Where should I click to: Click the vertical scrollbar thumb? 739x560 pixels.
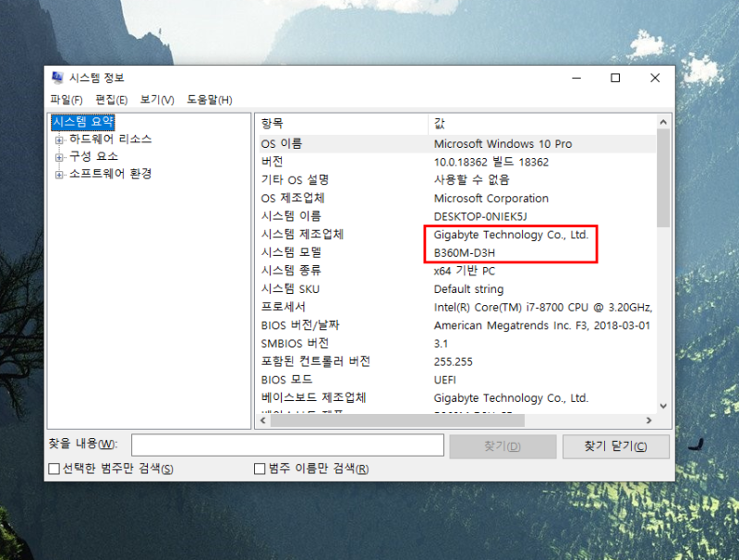point(663,178)
